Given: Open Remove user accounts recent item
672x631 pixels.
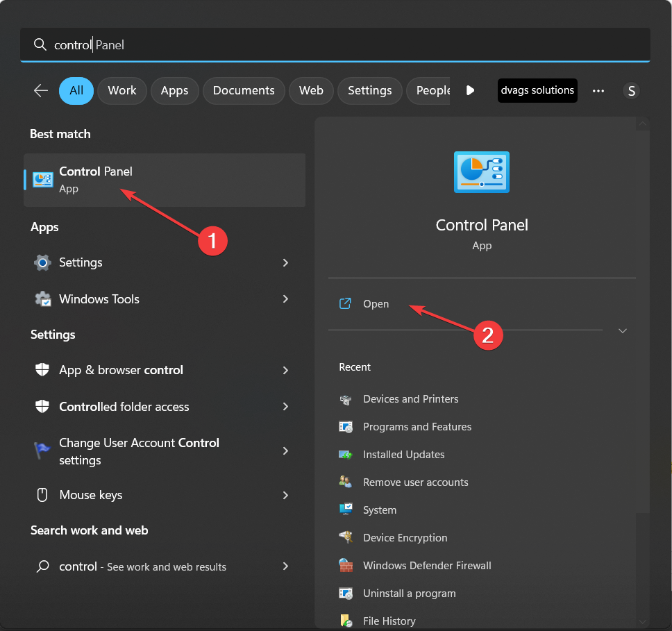Looking at the screenshot, I should (415, 482).
